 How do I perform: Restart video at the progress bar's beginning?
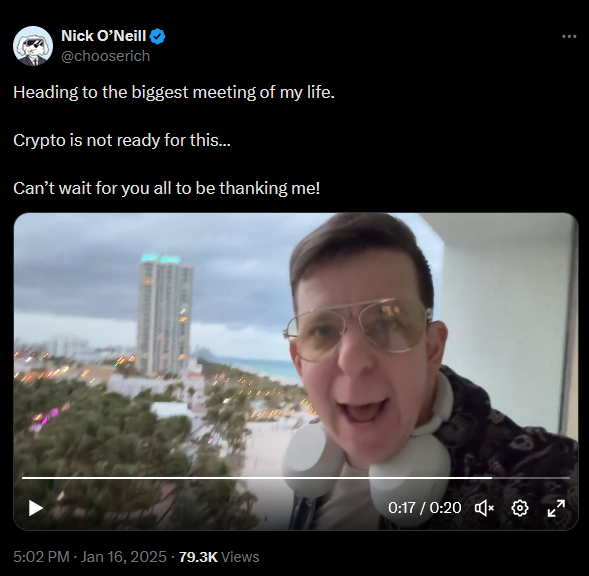pos(23,478)
